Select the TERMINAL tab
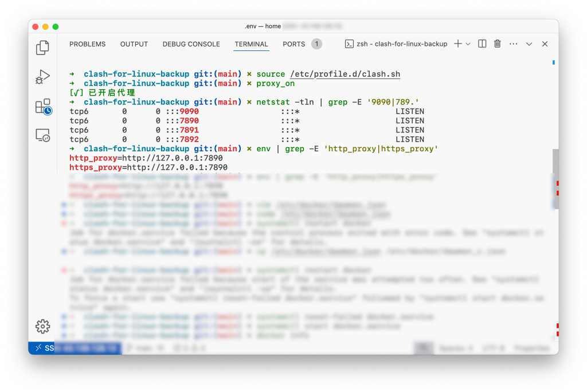Viewport: 587px width, 392px height. coord(251,44)
